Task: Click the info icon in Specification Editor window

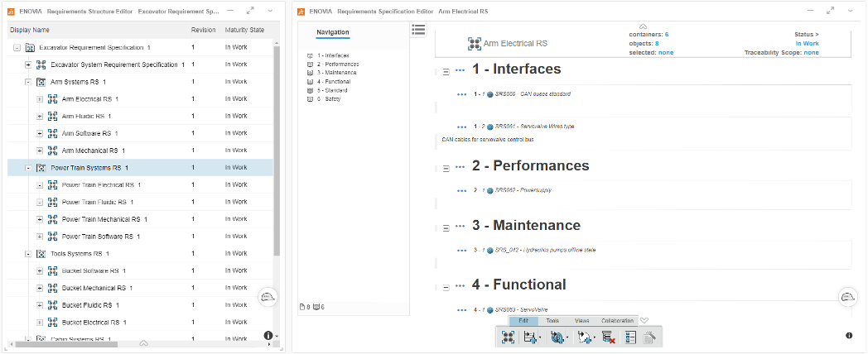Action: (x=849, y=335)
